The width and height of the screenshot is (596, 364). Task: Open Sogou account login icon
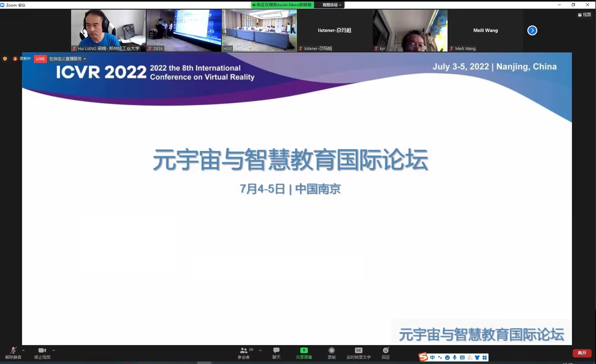(x=470, y=358)
